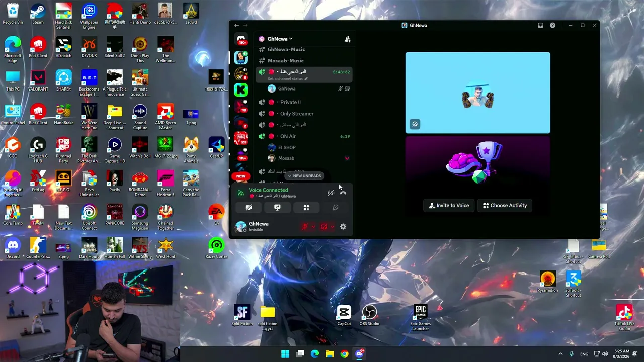Turn on camera in voice panel
This screenshot has height=362, width=644.
249,207
